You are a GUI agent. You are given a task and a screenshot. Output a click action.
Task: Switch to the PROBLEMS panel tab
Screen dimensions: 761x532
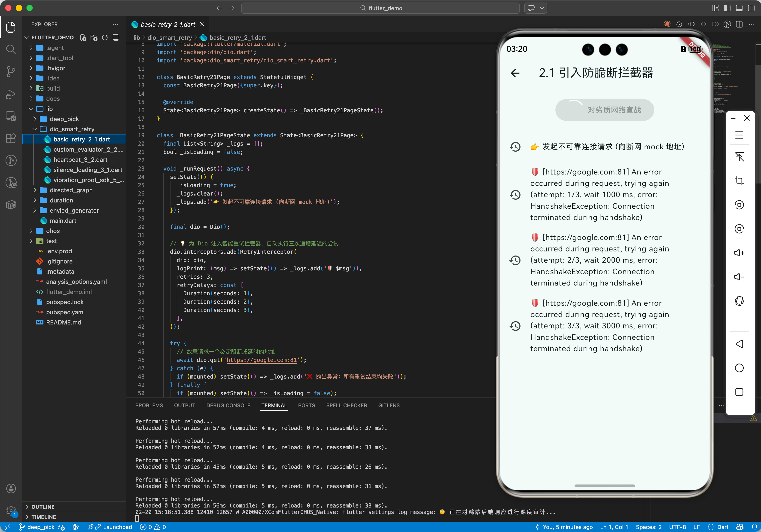[149, 405]
